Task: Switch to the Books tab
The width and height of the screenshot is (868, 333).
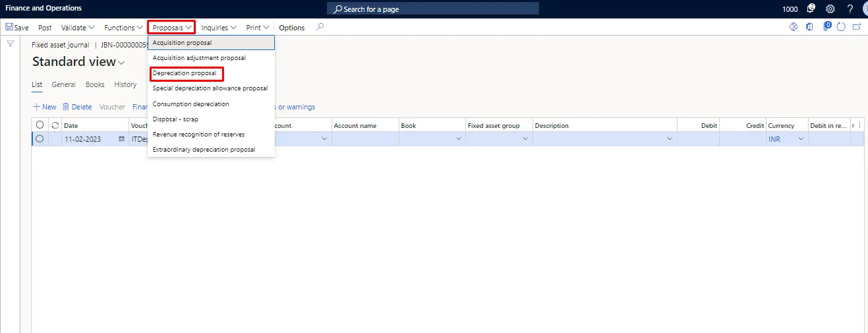Action: (x=95, y=84)
